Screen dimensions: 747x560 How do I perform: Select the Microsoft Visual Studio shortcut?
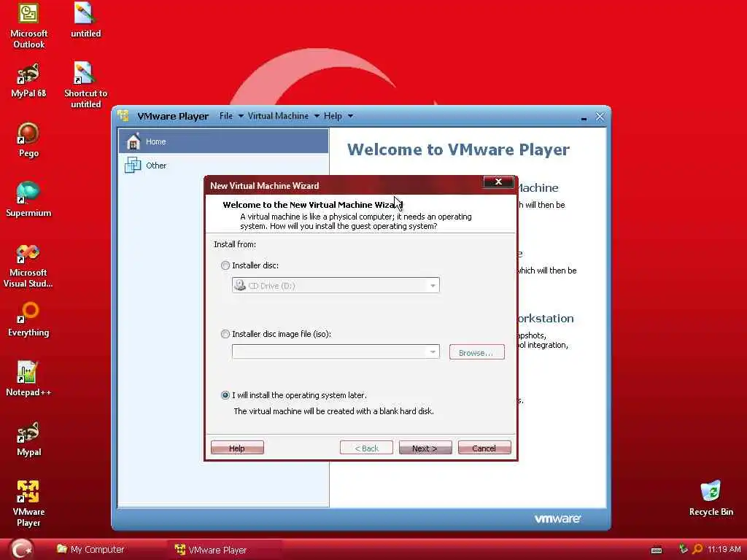pyautogui.click(x=28, y=265)
